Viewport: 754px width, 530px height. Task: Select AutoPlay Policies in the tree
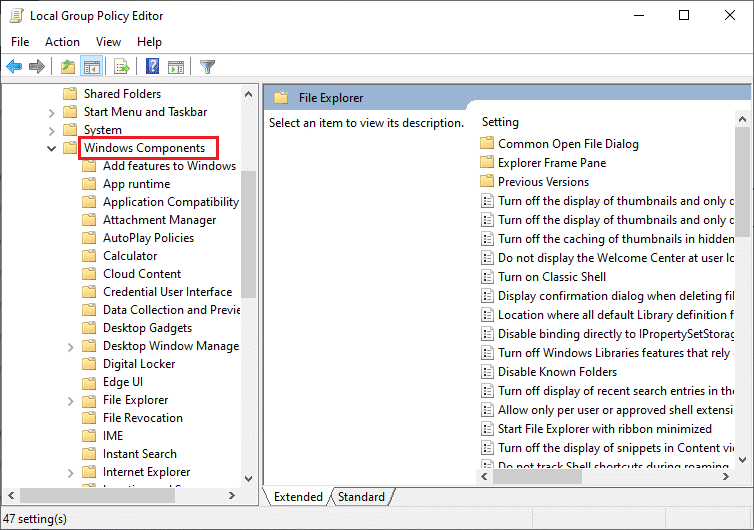149,238
